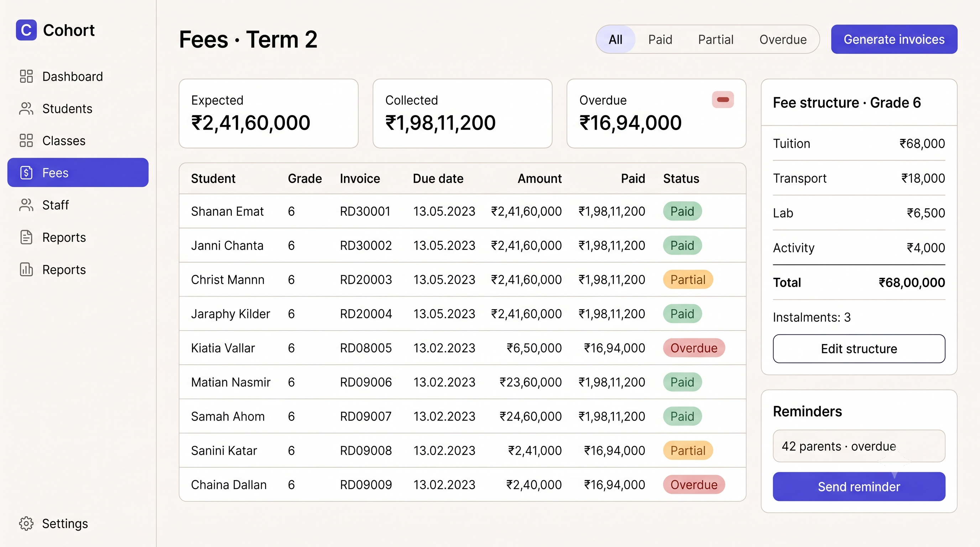Select invoice RD09006
980x547 pixels.
tap(366, 382)
